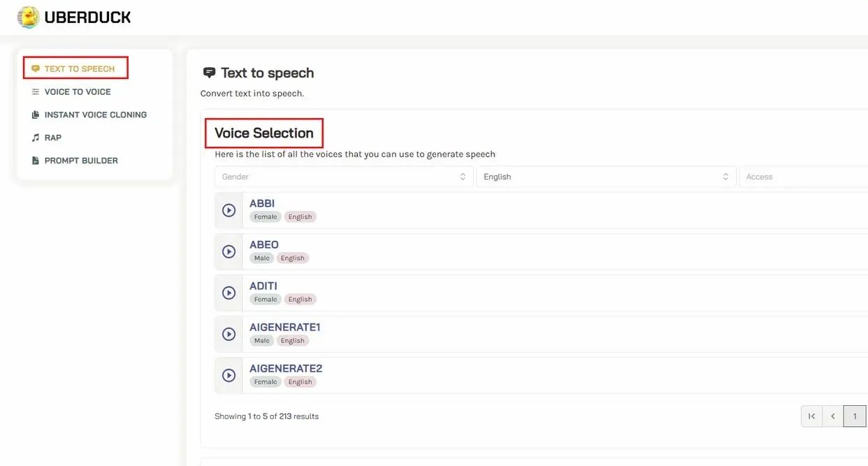Open the Gender filter dropdown
Image resolution: width=868 pixels, height=466 pixels.
coord(345,177)
